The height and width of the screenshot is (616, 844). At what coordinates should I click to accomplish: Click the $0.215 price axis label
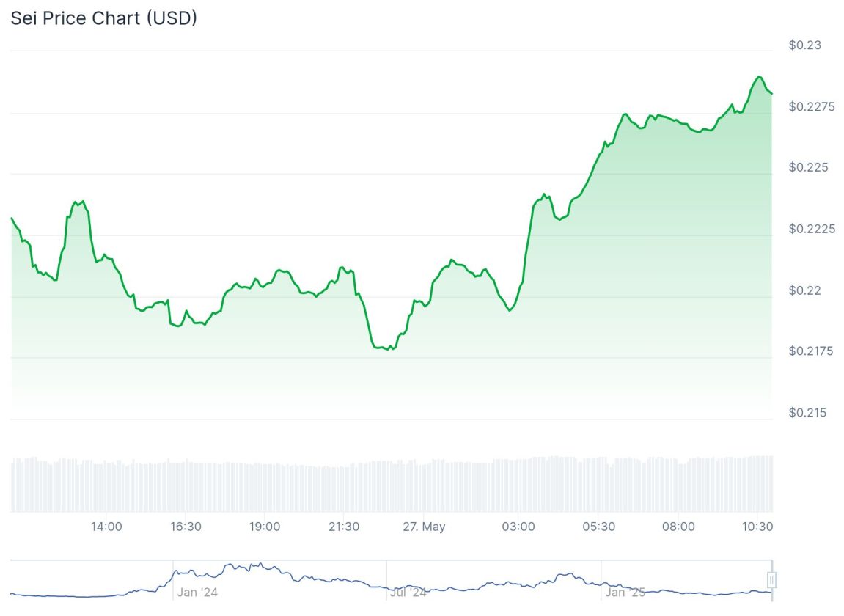click(x=808, y=413)
